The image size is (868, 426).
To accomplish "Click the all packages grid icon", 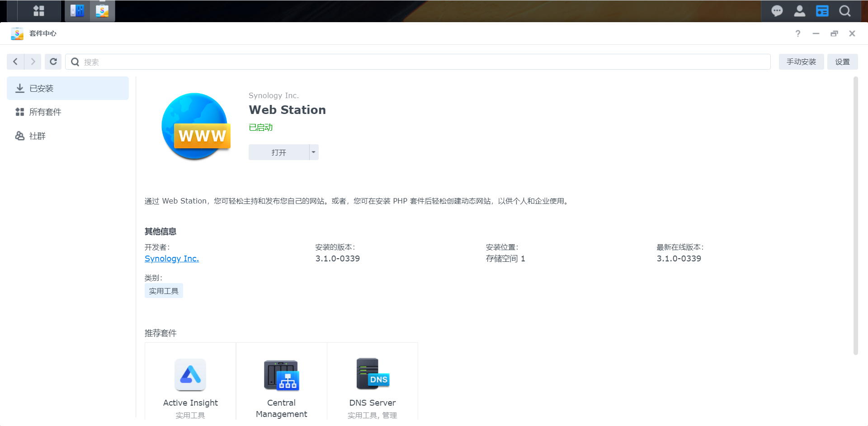I will (20, 112).
